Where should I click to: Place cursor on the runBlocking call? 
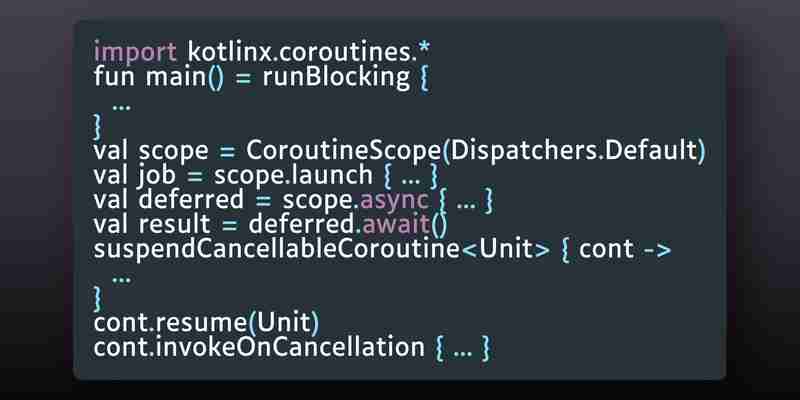pos(336,78)
